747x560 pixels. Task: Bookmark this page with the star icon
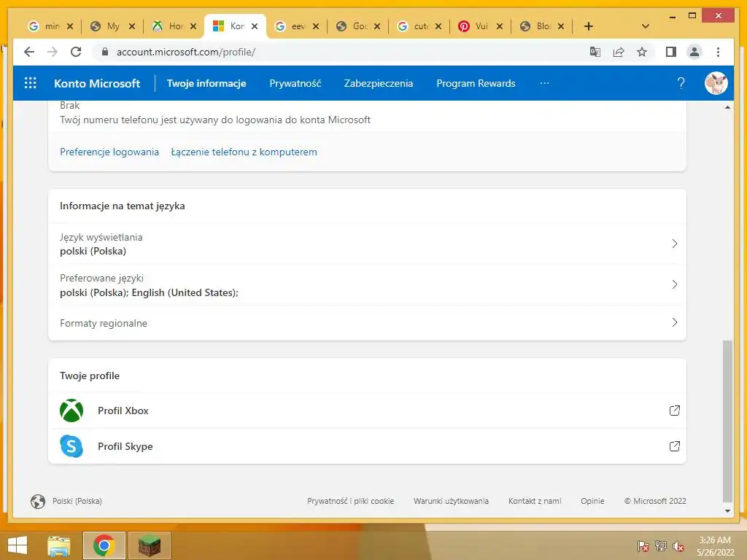click(x=642, y=52)
